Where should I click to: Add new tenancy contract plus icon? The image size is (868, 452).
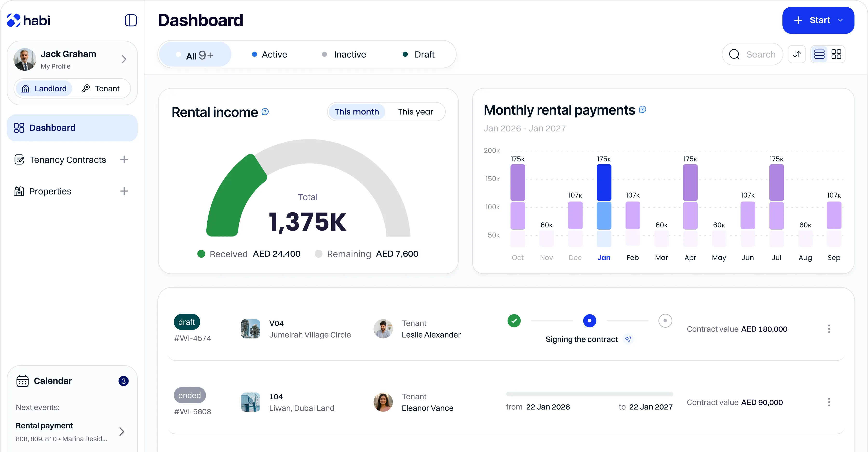point(124,159)
